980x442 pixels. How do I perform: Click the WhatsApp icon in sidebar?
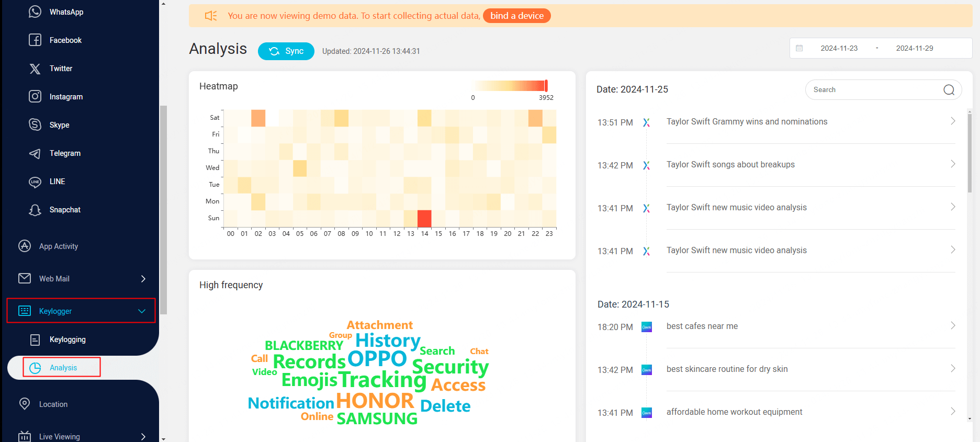pyautogui.click(x=35, y=12)
